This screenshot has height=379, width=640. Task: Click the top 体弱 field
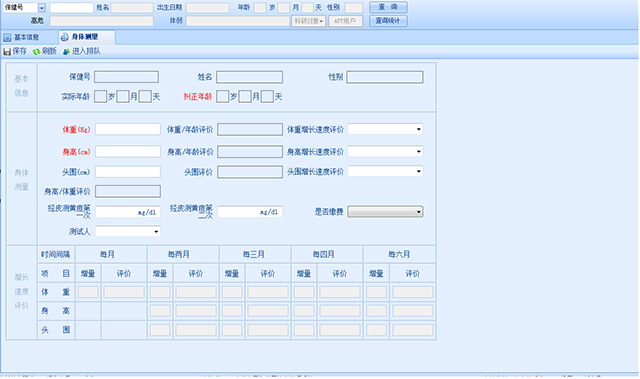[238, 21]
